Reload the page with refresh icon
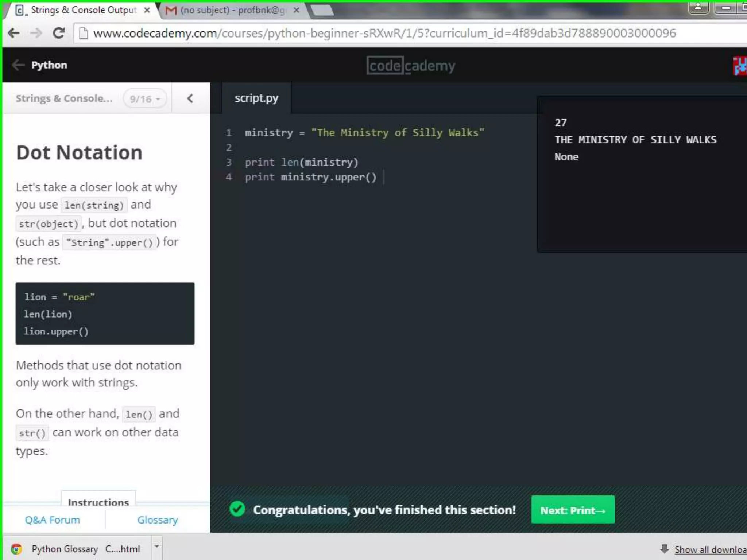This screenshot has height=560, width=747. click(59, 34)
